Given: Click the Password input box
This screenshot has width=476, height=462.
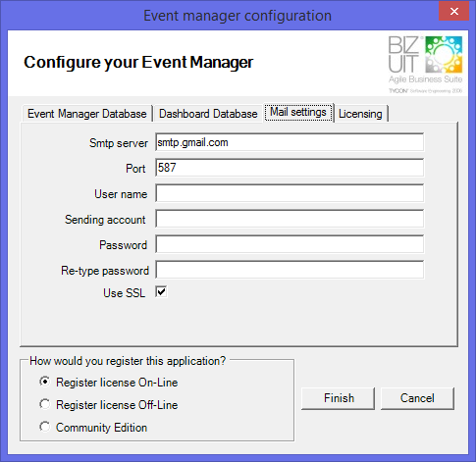Looking at the screenshot, I should click(x=290, y=244).
